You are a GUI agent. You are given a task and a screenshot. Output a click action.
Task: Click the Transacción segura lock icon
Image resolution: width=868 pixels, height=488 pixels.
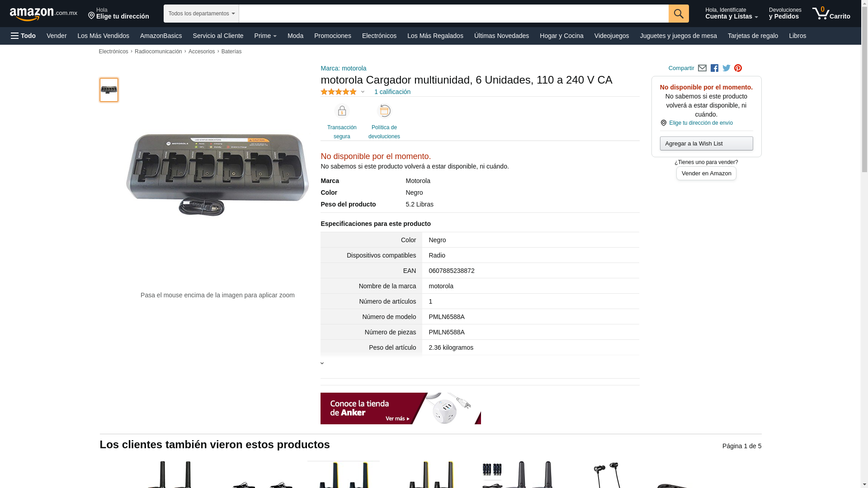(342, 111)
